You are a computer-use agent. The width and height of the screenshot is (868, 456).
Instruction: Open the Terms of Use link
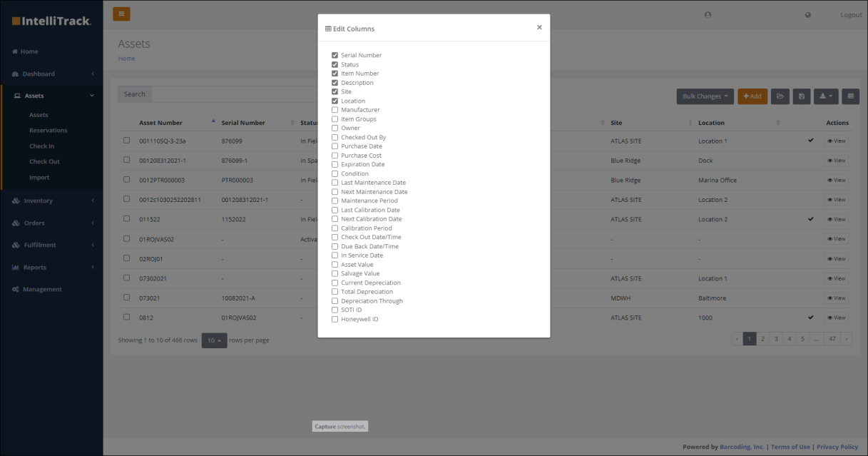point(790,447)
